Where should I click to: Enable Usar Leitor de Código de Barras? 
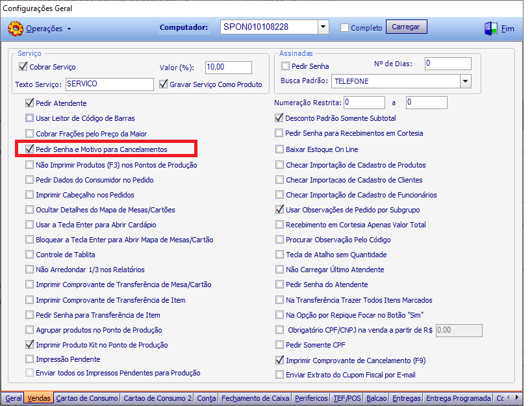[29, 118]
